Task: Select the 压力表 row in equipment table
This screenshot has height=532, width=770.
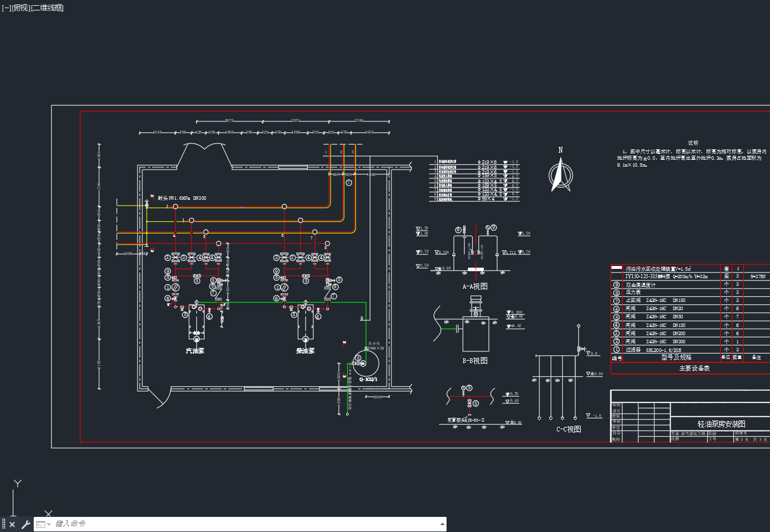Action: click(634, 293)
